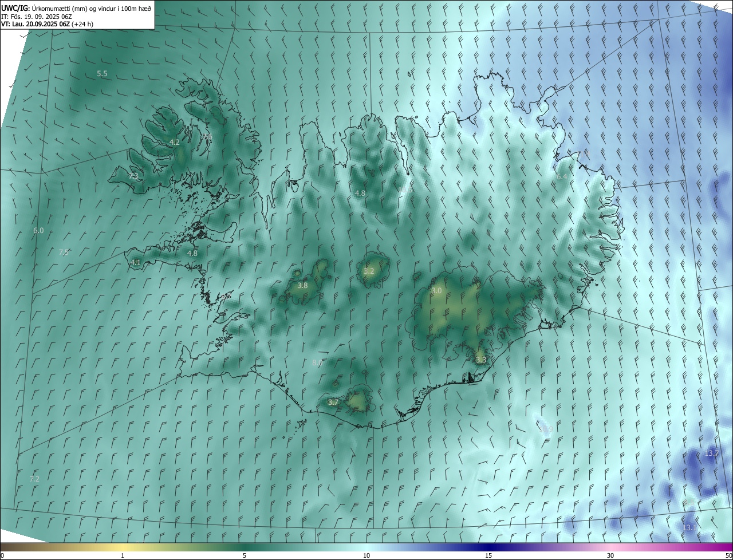The height and width of the screenshot is (560, 733).
Task: Click the 13.1 value label
Action: coord(690,527)
